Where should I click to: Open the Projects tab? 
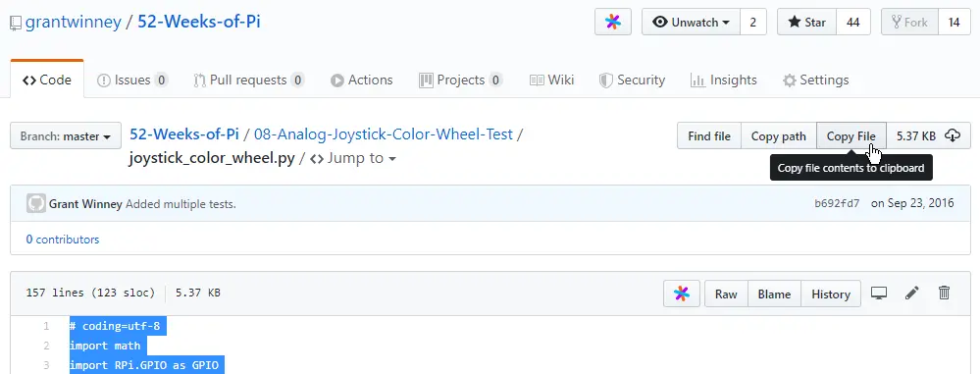[x=461, y=80]
